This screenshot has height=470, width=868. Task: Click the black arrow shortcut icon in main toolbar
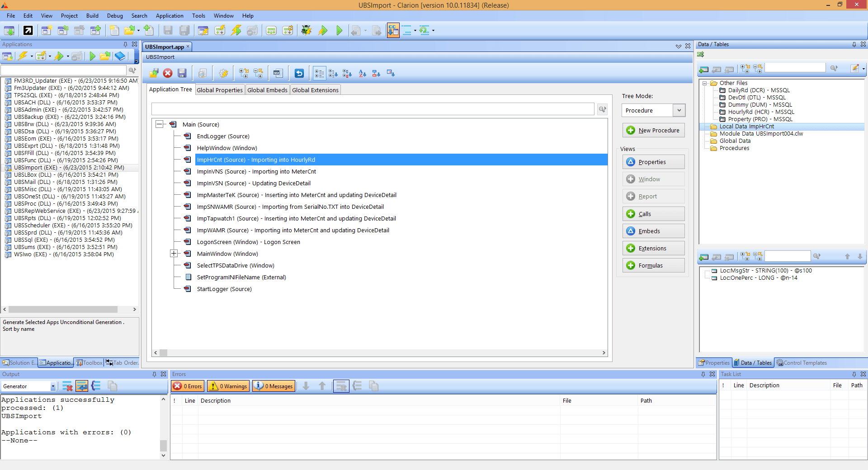28,30
